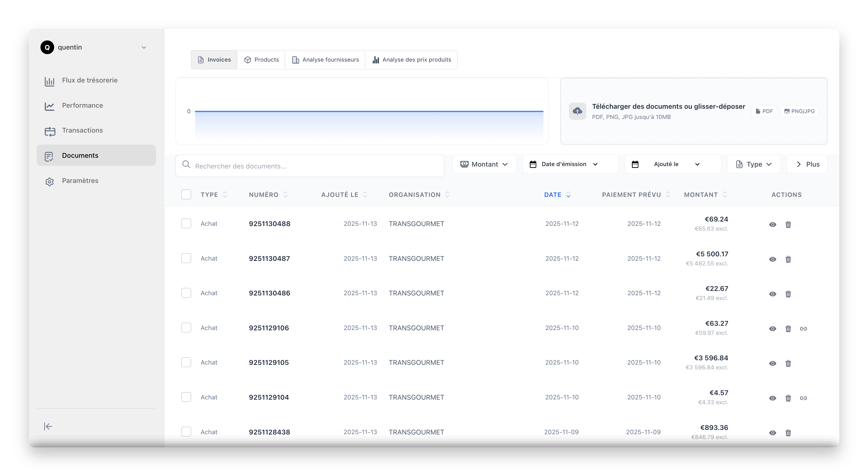Screen dimensions: 868x476
Task: Open the link icon for invoice 9251129106
Action: point(804,328)
